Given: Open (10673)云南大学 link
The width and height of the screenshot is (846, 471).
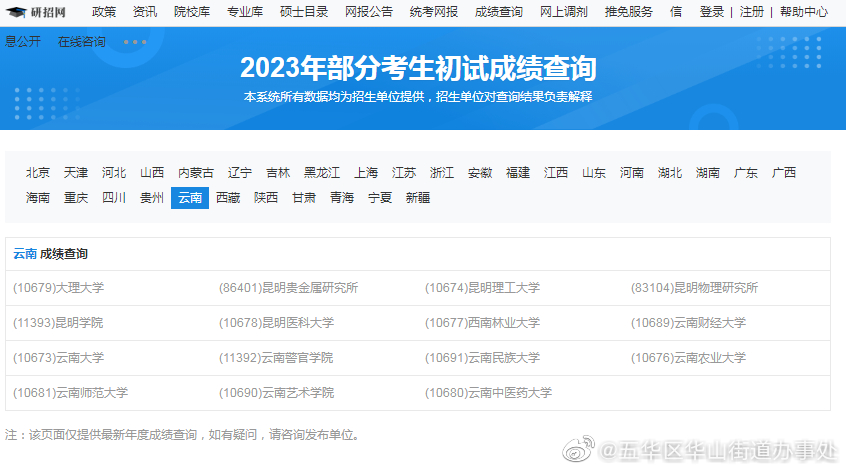Looking at the screenshot, I should pos(58,358).
